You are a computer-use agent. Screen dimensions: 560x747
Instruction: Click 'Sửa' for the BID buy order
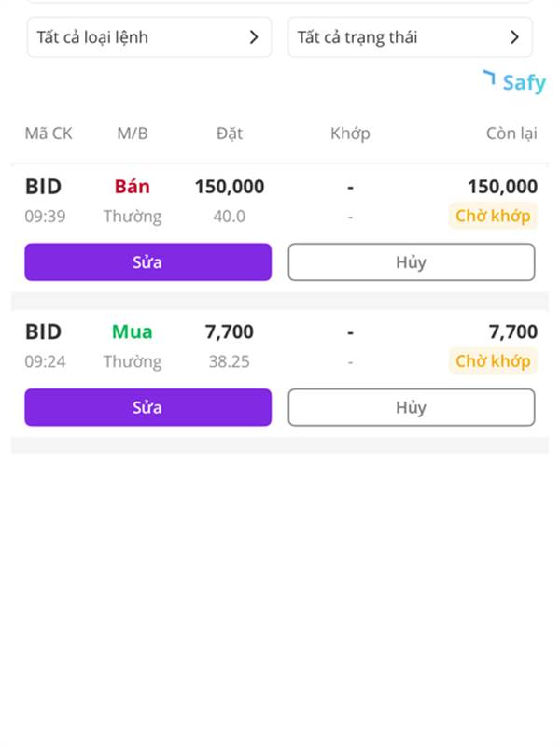point(148,407)
